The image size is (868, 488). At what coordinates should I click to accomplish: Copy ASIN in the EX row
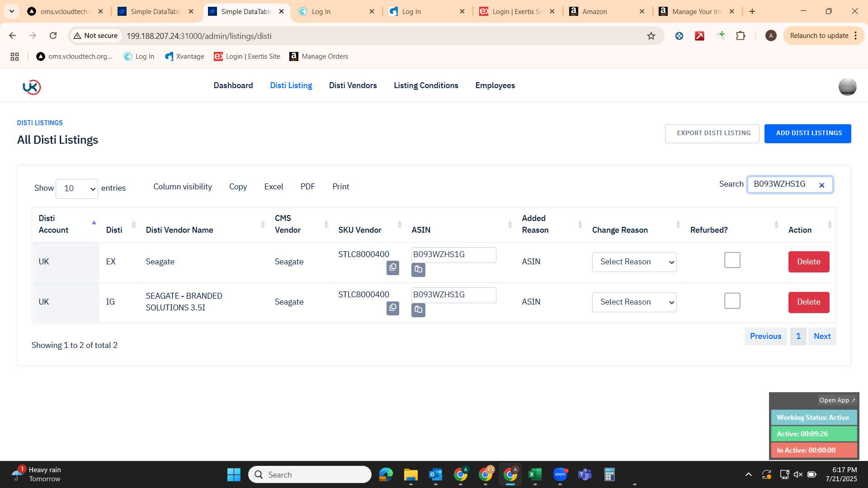click(418, 270)
